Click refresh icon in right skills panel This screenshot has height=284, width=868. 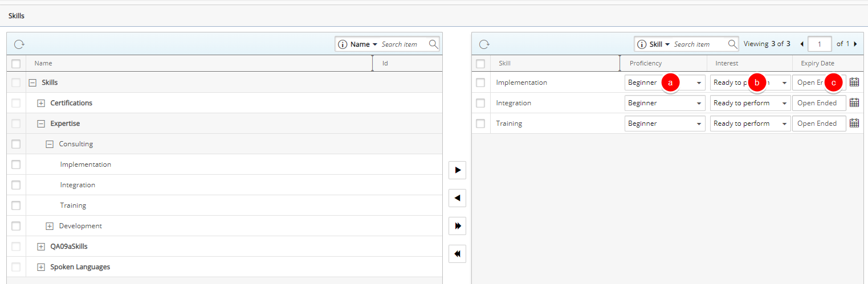[x=484, y=44]
